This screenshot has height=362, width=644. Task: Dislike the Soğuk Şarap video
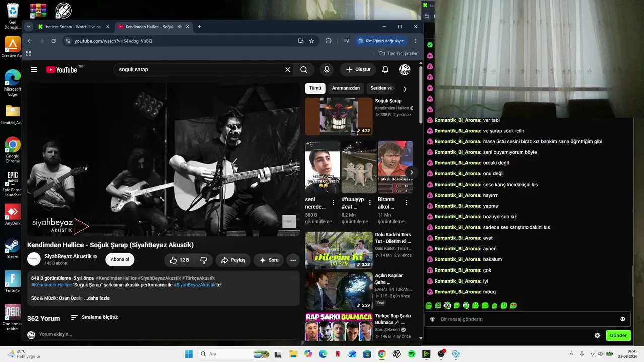(x=204, y=260)
